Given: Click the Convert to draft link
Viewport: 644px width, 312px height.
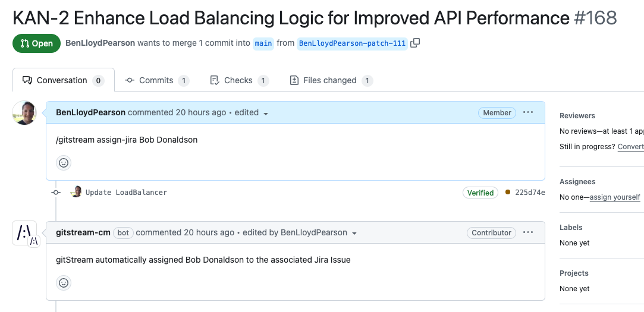Looking at the screenshot, I should 631,147.
